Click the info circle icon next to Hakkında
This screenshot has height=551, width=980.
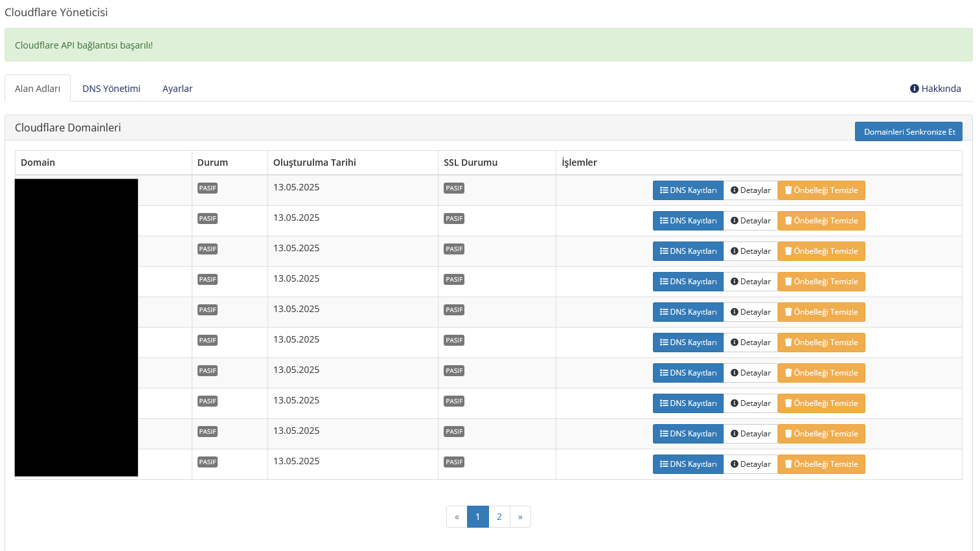(x=915, y=88)
